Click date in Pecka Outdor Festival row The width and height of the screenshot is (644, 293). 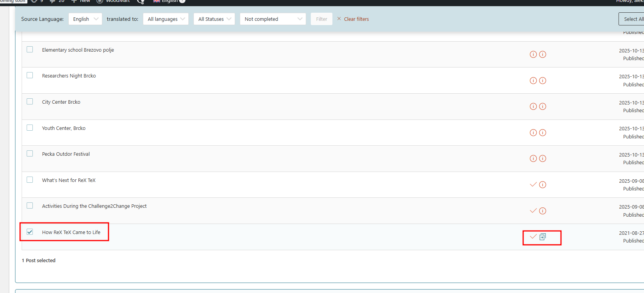[x=631, y=155]
